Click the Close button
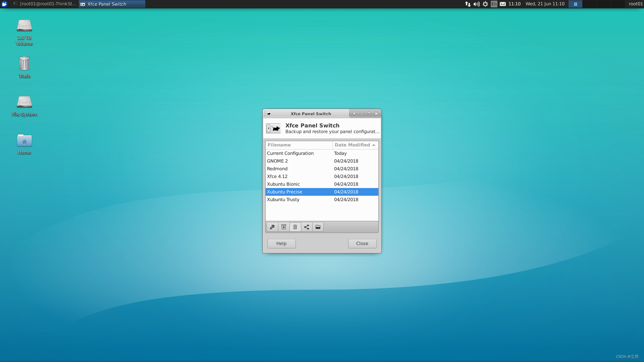 click(x=362, y=244)
